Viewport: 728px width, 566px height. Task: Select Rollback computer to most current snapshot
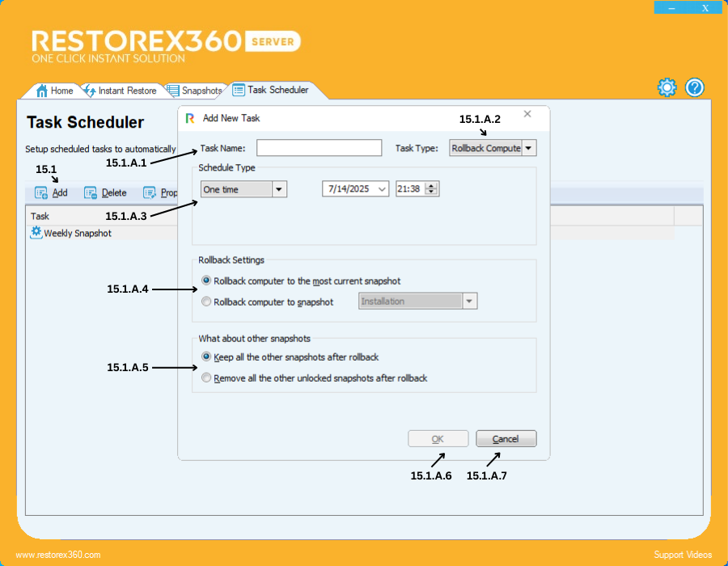click(x=206, y=281)
